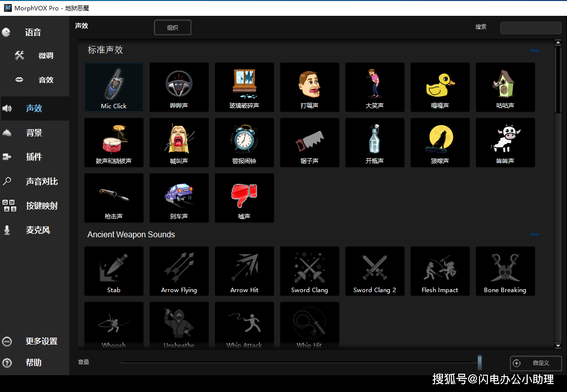Screen dimensions: 567x392
Task: Play the Mic Click sound effect
Action: (x=114, y=87)
